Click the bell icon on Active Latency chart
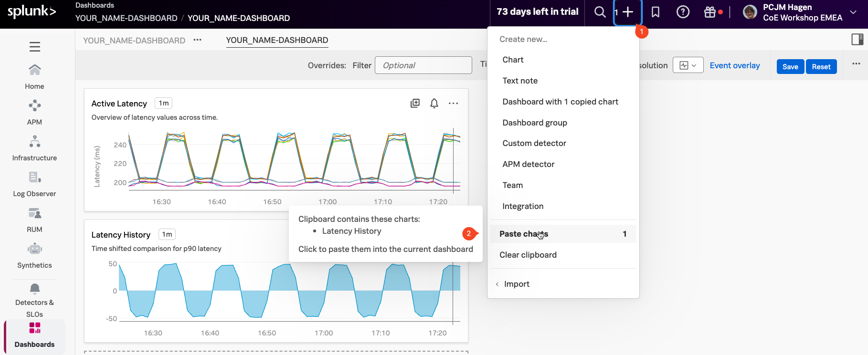Viewport: 868px width, 355px height. pos(434,103)
